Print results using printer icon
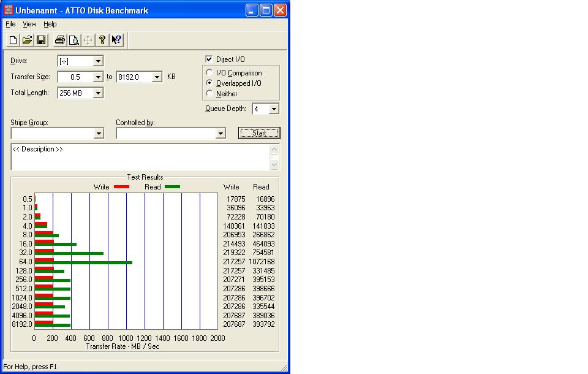This screenshot has width=588, height=374. pos(59,40)
